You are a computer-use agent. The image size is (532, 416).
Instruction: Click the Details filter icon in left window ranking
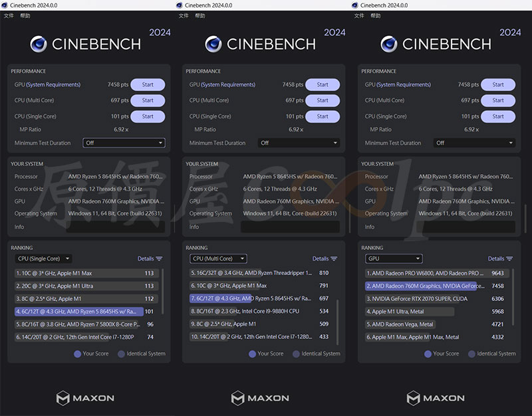coord(159,259)
